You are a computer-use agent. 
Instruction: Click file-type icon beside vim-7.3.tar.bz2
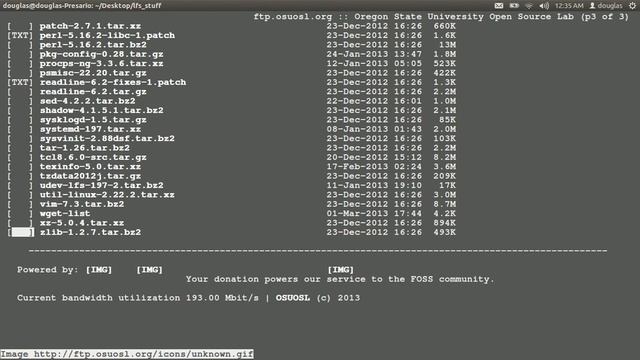20,204
